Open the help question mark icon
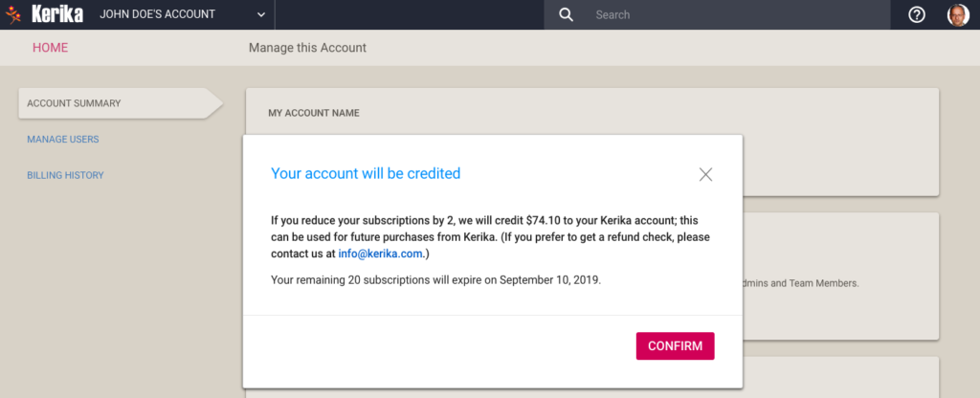 pyautogui.click(x=916, y=15)
